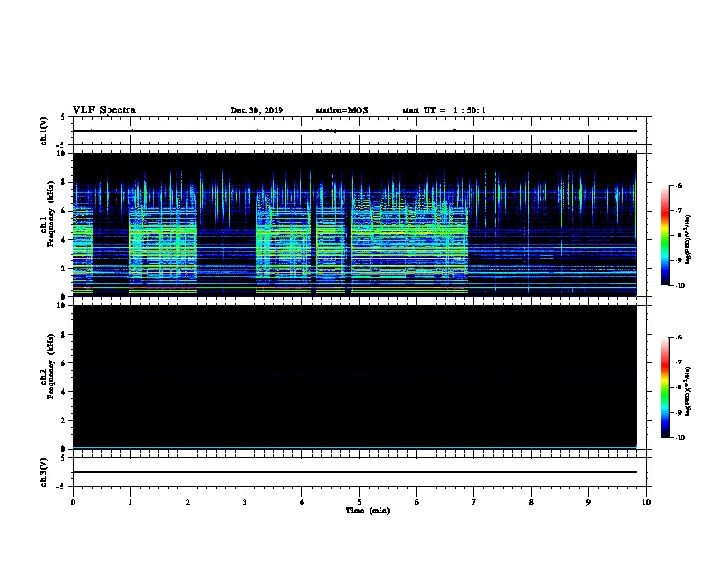Click the '-10' label on ch.1 color bar
728x563 pixels.
679,286
